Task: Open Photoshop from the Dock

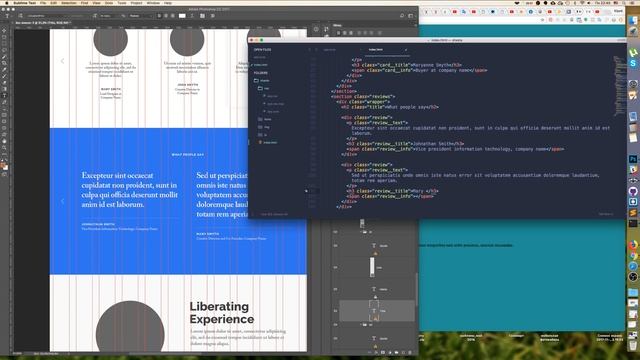Action: 633,159
